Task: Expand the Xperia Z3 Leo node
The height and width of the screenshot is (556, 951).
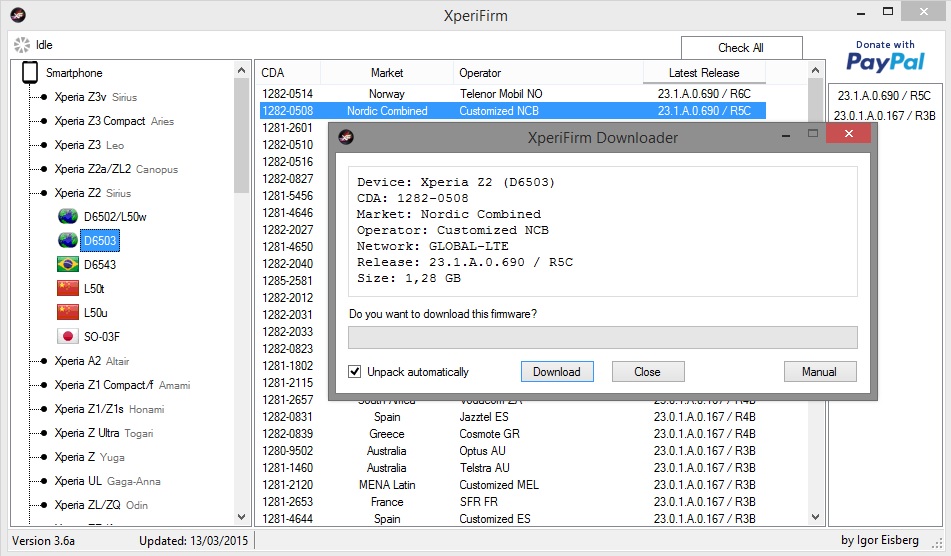Action: (x=43, y=145)
